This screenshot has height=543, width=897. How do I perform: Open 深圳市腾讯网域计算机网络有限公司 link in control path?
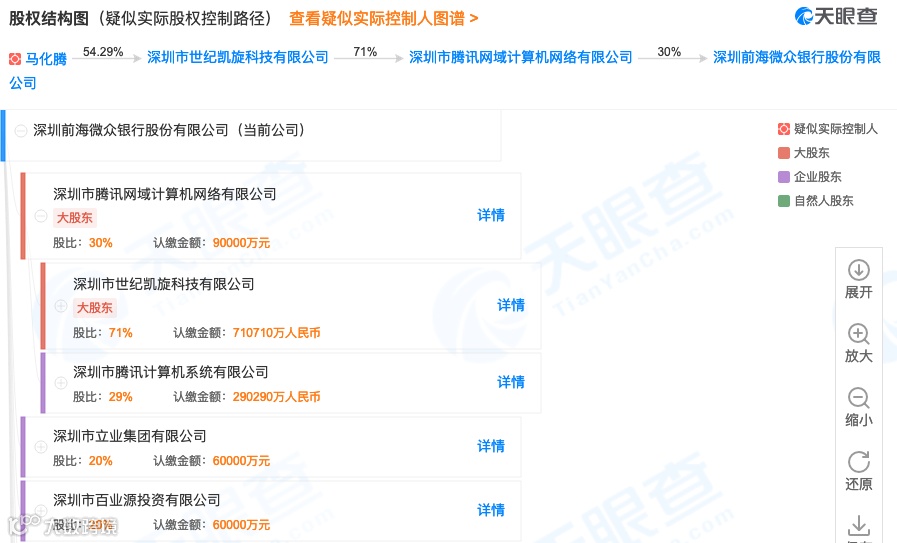(521, 57)
